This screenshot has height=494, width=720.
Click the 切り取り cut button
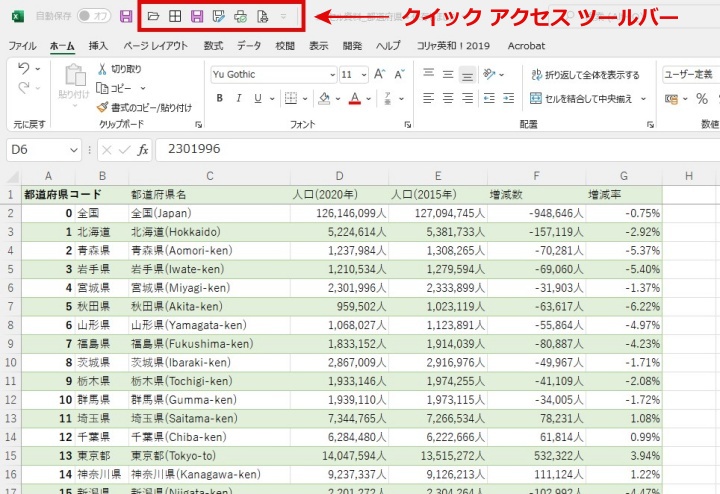point(119,69)
